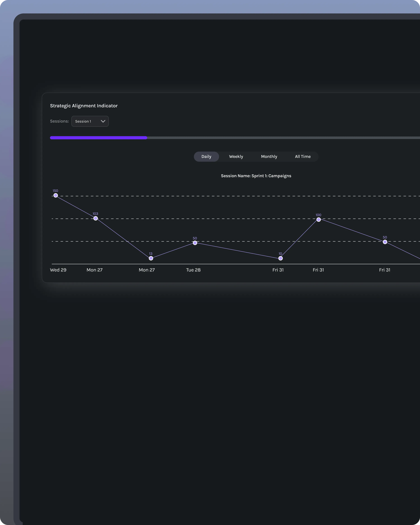Select the All Time tab
Image resolution: width=420 pixels, height=525 pixels.
[303, 157]
